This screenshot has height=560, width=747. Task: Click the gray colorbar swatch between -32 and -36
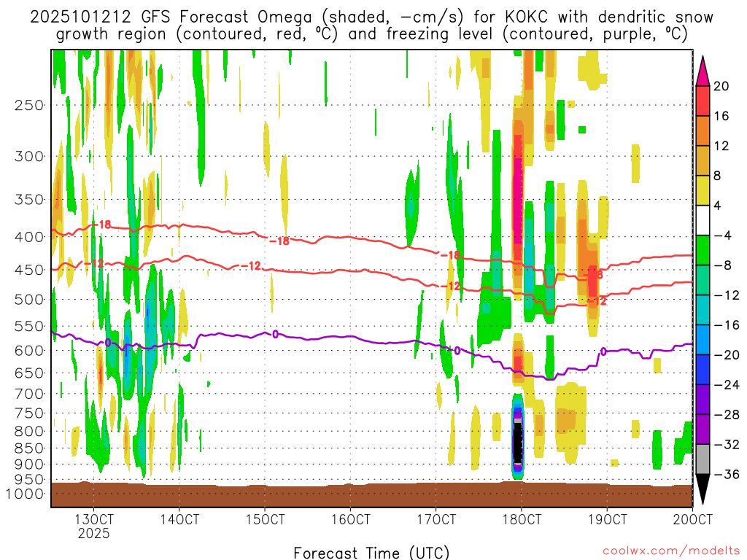pyautogui.click(x=703, y=459)
